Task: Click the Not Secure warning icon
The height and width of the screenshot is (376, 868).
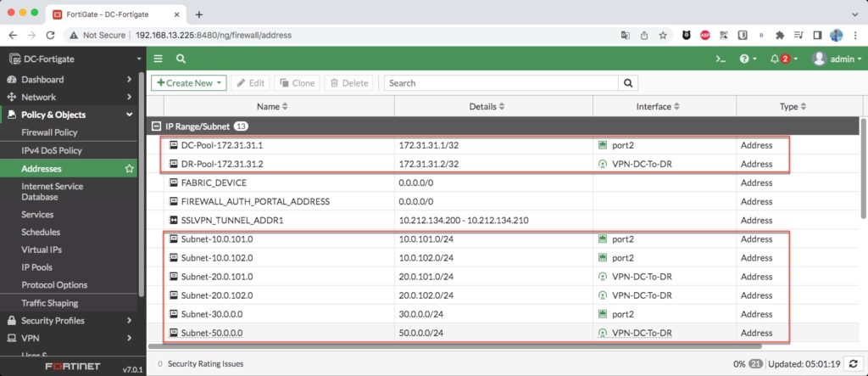Action: (73, 35)
